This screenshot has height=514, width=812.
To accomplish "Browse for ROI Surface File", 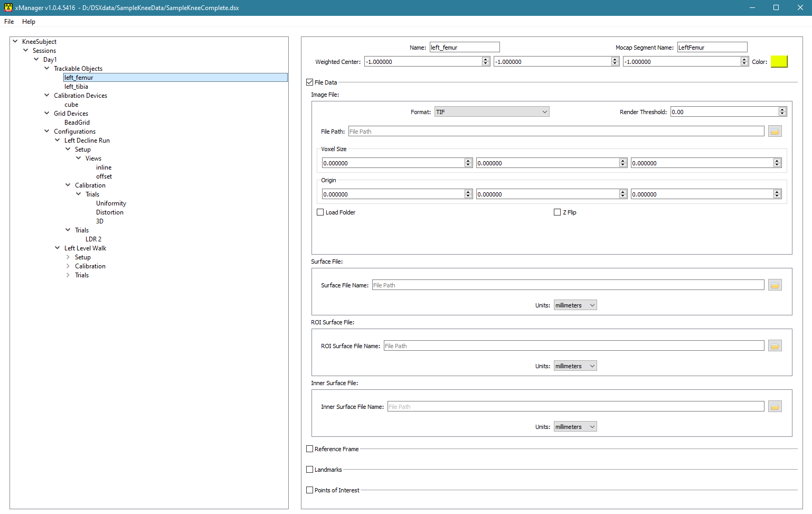I will click(x=775, y=346).
